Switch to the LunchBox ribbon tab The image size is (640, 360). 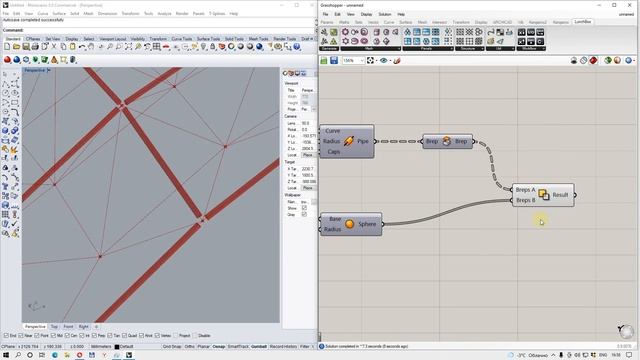point(582,22)
